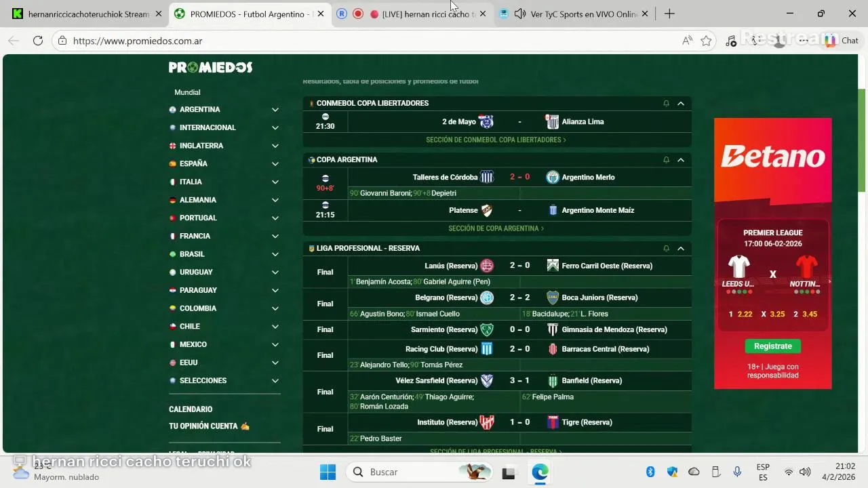Click the ESP ES language indicator

763,472
